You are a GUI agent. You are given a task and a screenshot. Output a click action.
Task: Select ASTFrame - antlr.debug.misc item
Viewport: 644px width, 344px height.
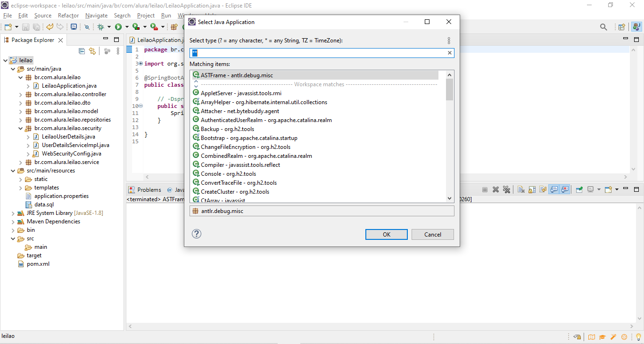(315, 75)
